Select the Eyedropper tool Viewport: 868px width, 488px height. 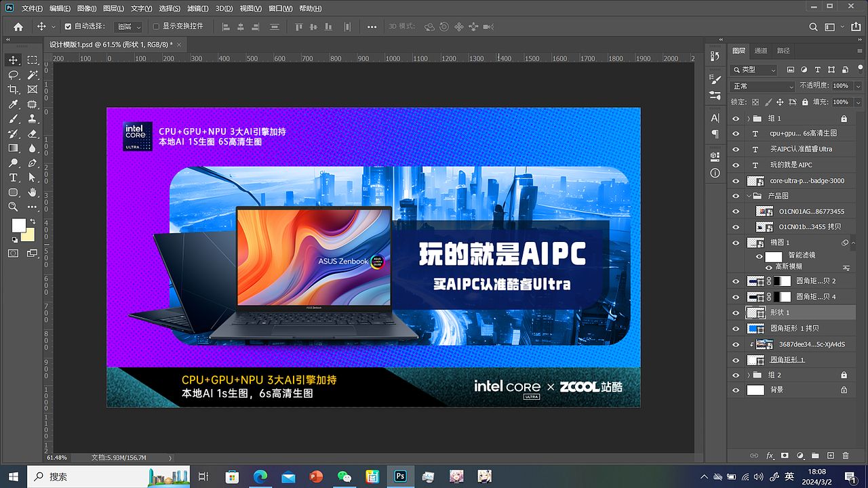(x=13, y=104)
